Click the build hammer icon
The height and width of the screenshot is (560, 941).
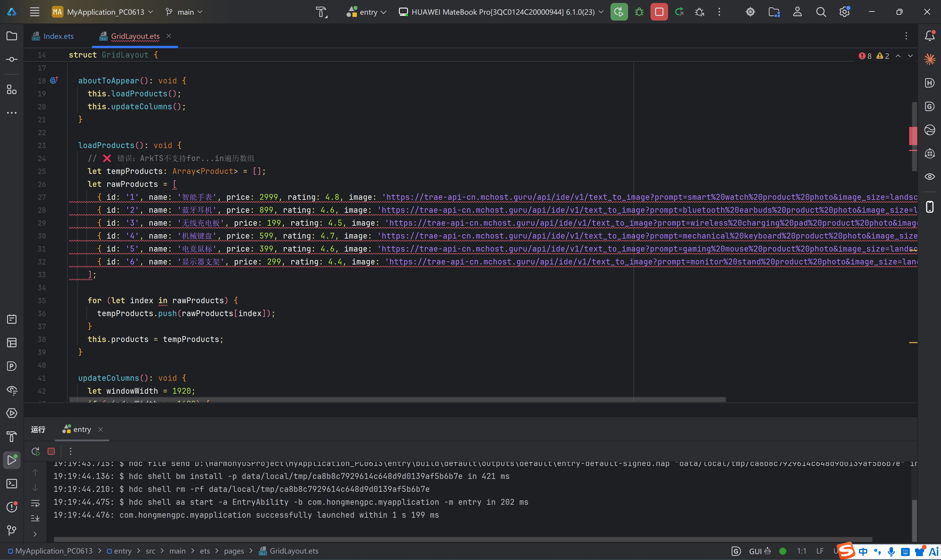(x=321, y=12)
